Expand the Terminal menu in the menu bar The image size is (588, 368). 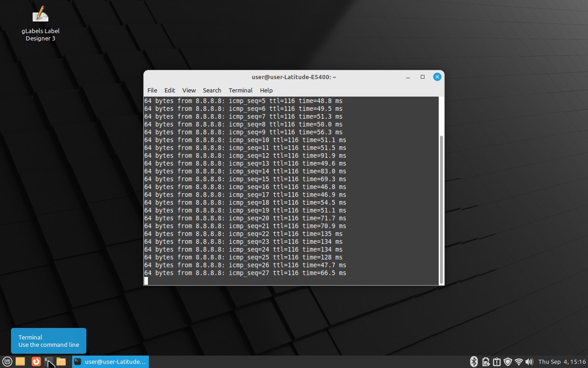(240, 90)
